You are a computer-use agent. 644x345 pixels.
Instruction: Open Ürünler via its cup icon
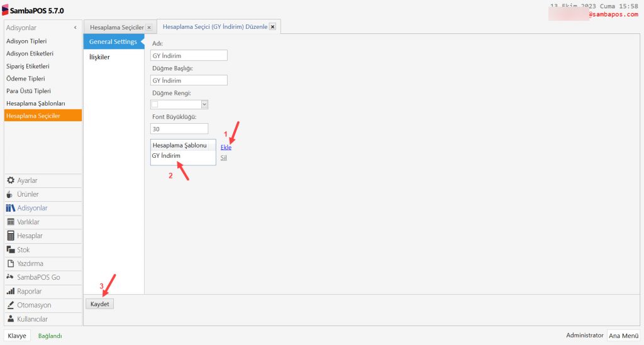[11, 195]
